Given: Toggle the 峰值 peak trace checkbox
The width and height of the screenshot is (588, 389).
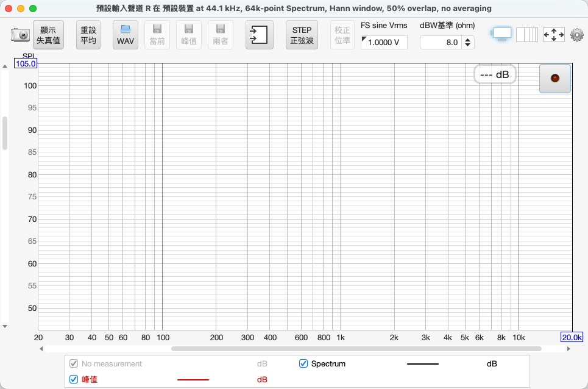Looking at the screenshot, I should (74, 379).
